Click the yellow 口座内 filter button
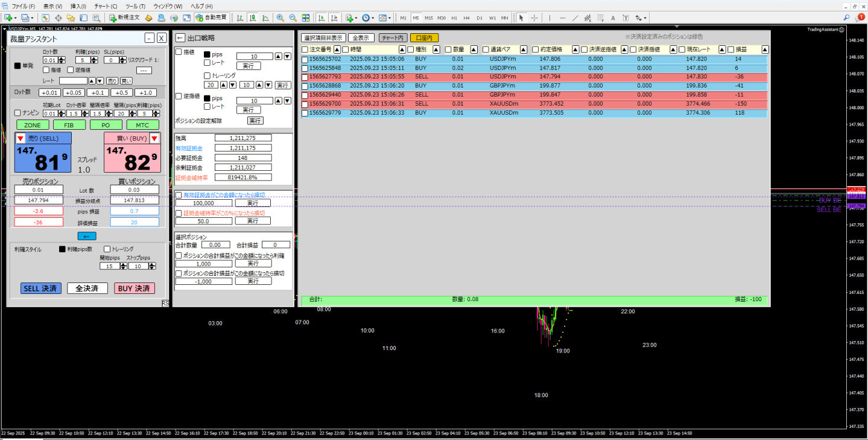Viewport: 868px width, 440px height. coord(424,37)
